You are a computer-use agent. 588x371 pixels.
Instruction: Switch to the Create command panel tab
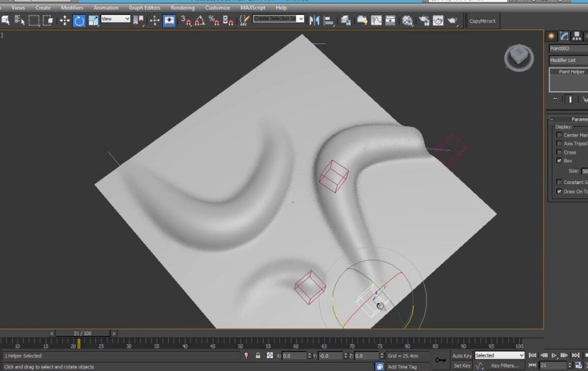pyautogui.click(x=550, y=36)
